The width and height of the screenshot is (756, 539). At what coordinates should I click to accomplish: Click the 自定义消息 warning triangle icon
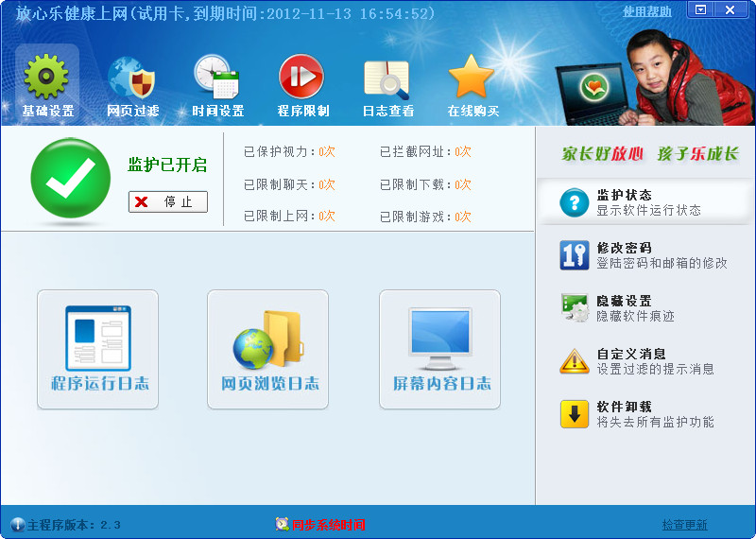(575, 361)
